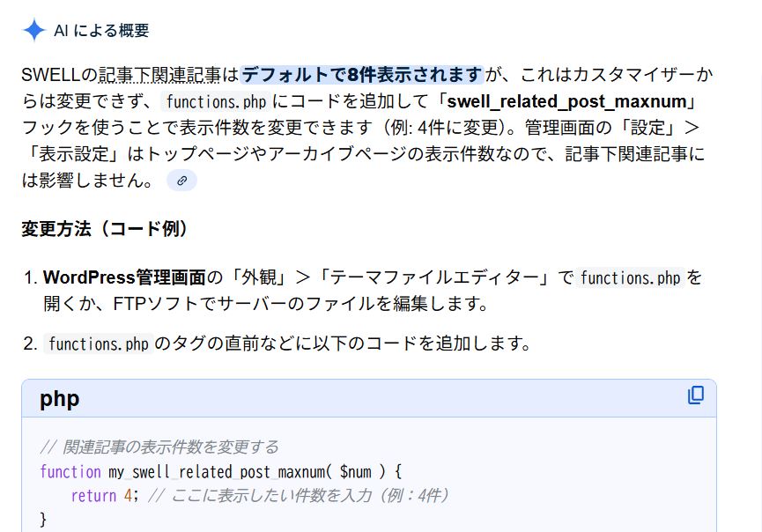
Task: Click the AI sparkle icon
Action: (34, 30)
